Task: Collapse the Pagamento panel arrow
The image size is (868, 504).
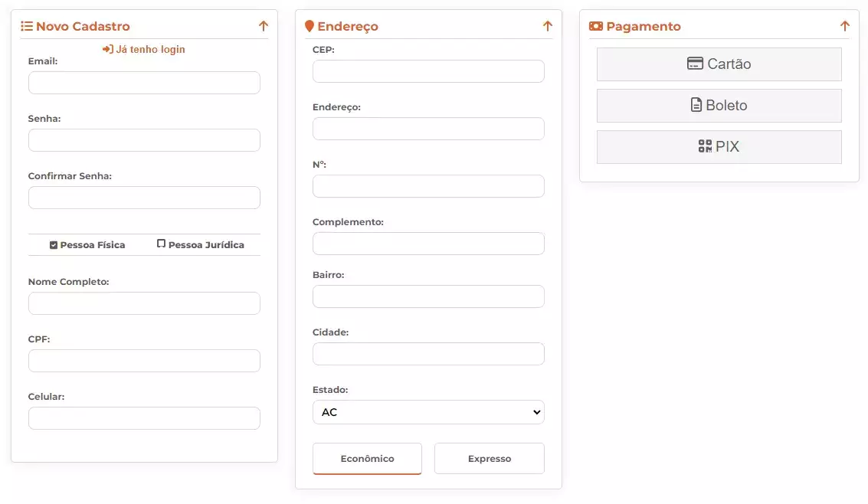Action: point(845,26)
